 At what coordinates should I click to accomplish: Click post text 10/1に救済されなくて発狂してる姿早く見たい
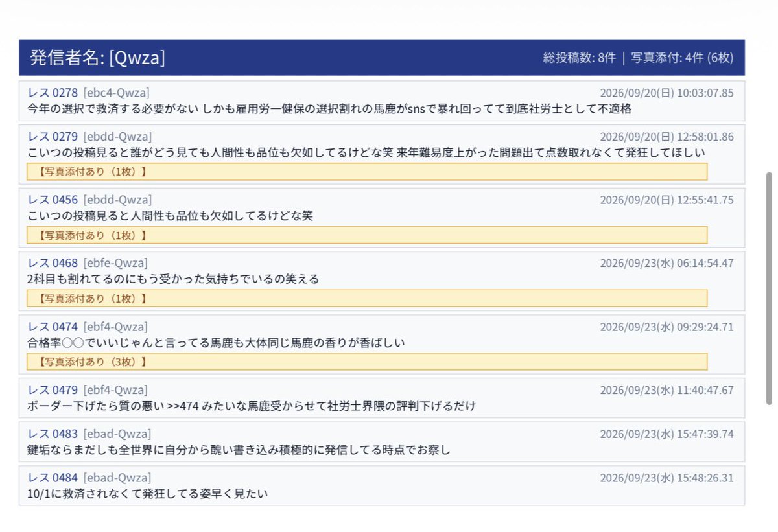148,494
